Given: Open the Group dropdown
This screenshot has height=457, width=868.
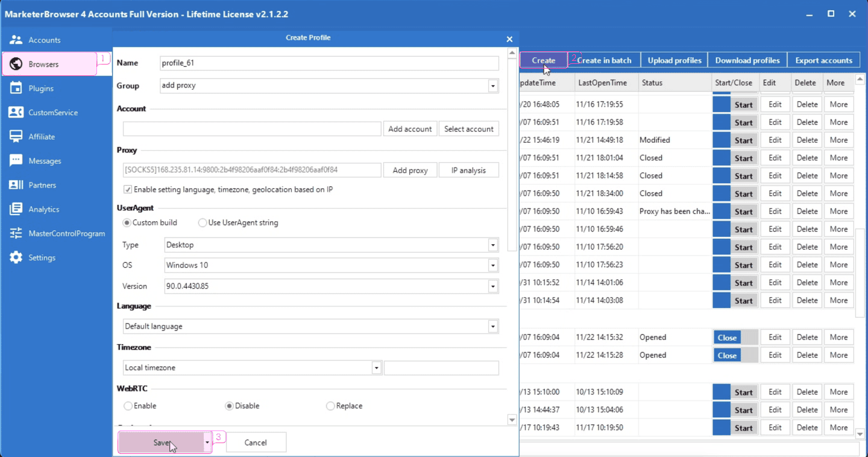Looking at the screenshot, I should pos(493,86).
